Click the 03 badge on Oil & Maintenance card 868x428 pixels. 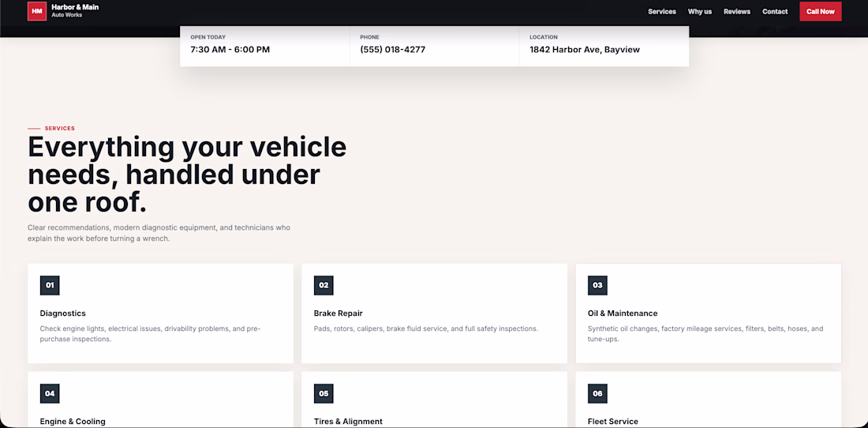597,286
